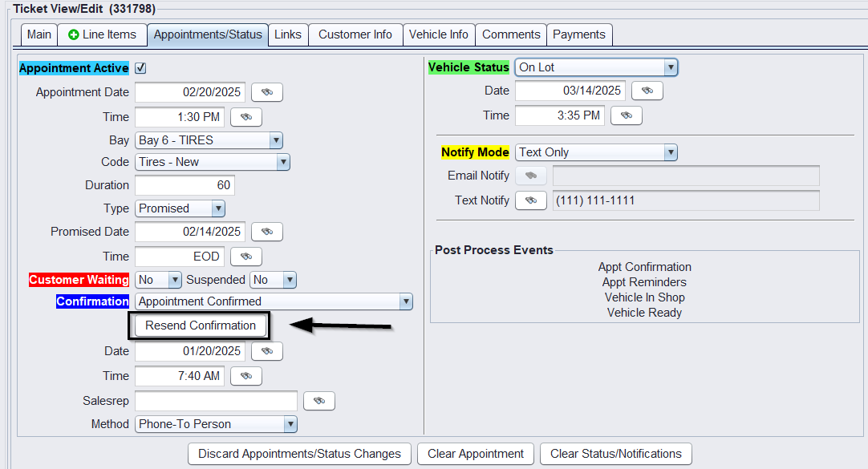The width and height of the screenshot is (868, 469).
Task: Click the Clear Appointment button
Action: tap(476, 454)
